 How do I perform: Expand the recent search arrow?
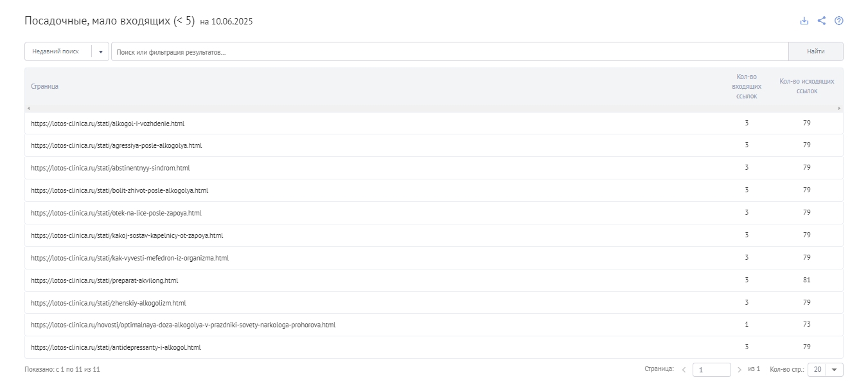tap(100, 51)
